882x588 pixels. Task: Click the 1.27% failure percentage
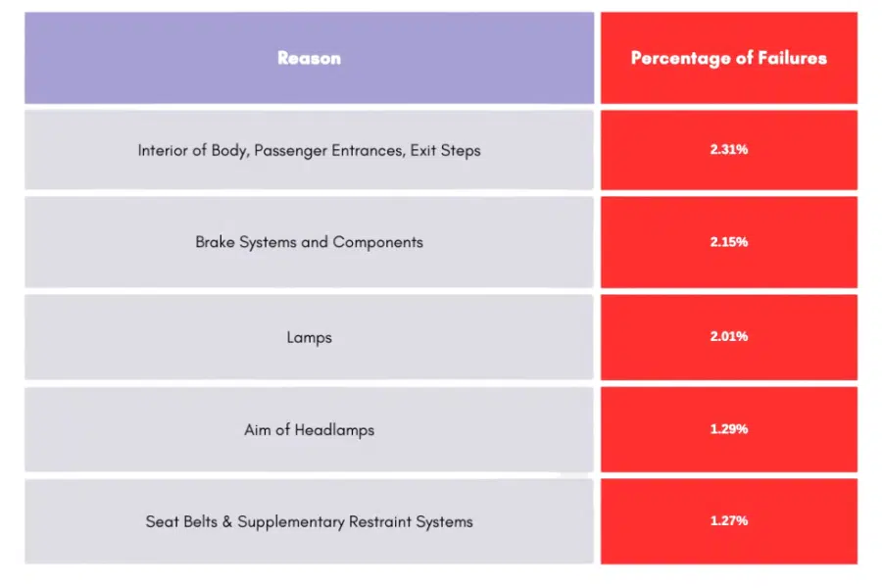tap(728, 520)
